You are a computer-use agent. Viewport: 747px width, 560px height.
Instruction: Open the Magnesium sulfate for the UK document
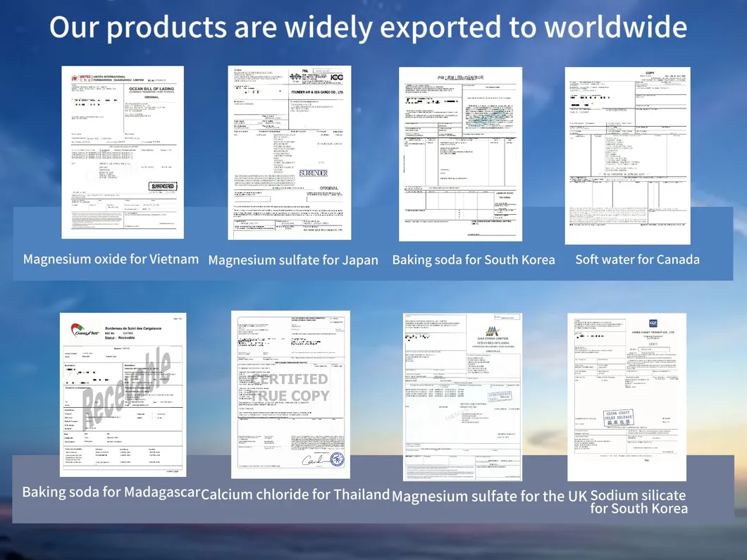(x=462, y=397)
